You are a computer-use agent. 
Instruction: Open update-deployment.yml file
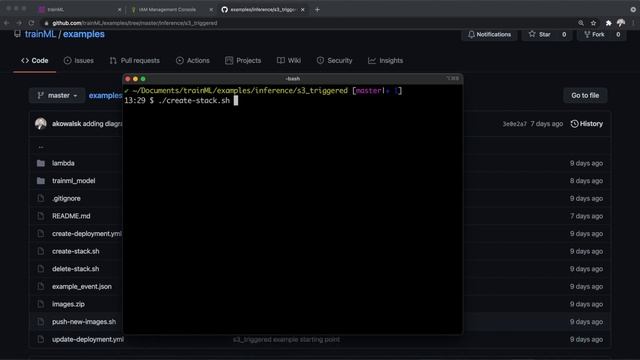(x=88, y=339)
